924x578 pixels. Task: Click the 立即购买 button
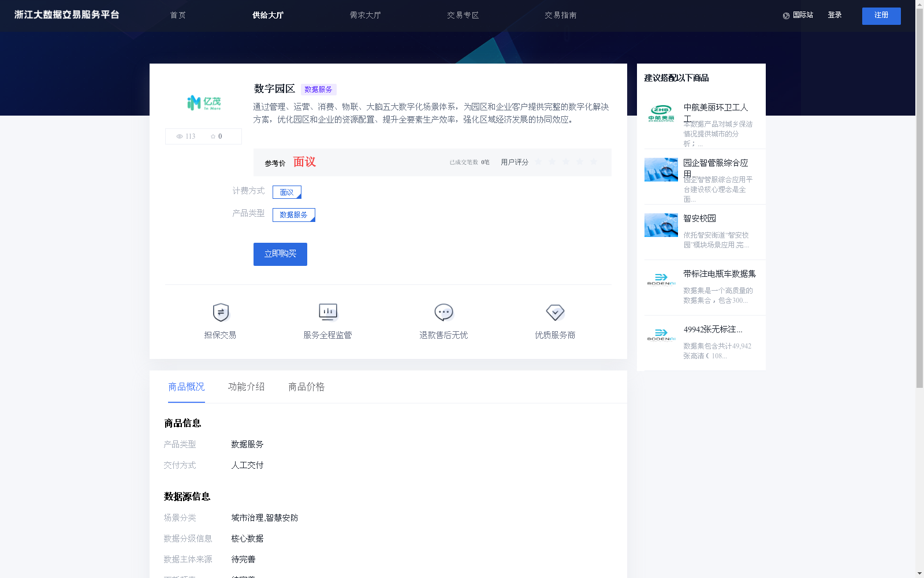(280, 254)
